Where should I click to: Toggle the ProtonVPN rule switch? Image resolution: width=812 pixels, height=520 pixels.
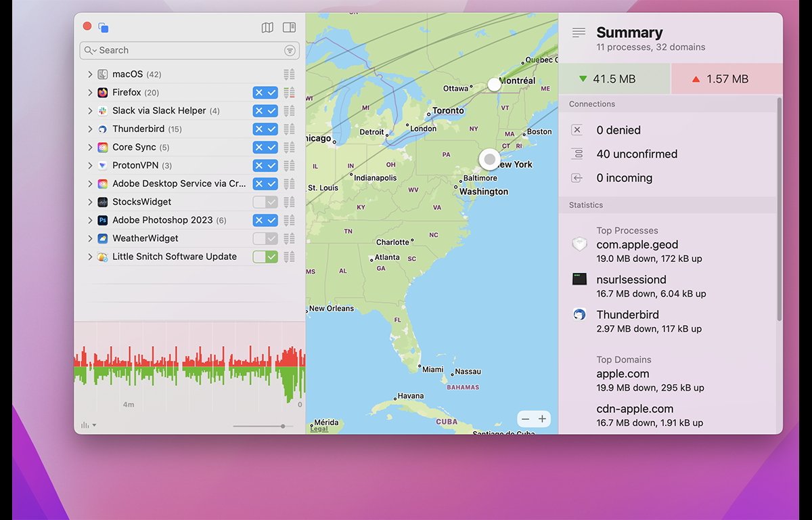[265, 166]
